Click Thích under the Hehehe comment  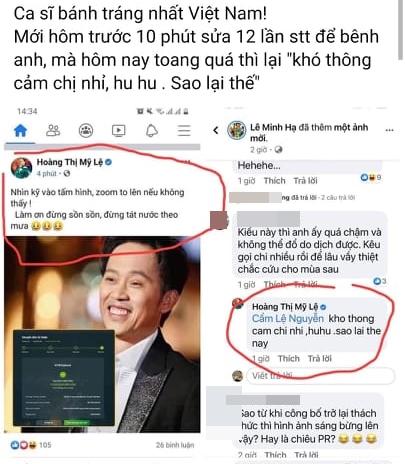pos(275,181)
